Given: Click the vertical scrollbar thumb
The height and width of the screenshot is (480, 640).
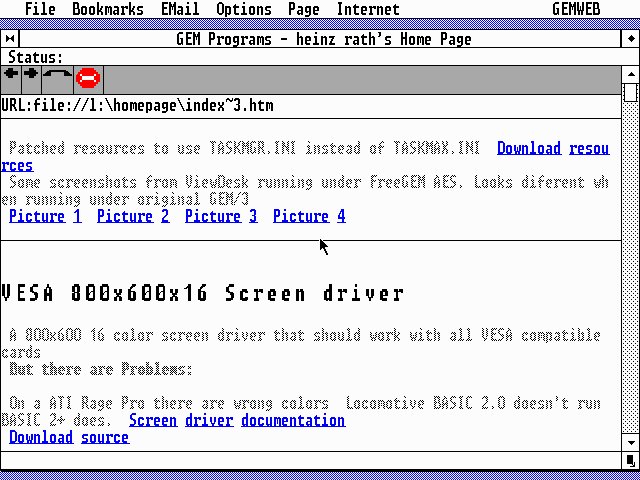Looking at the screenshot, I should 631,92.
